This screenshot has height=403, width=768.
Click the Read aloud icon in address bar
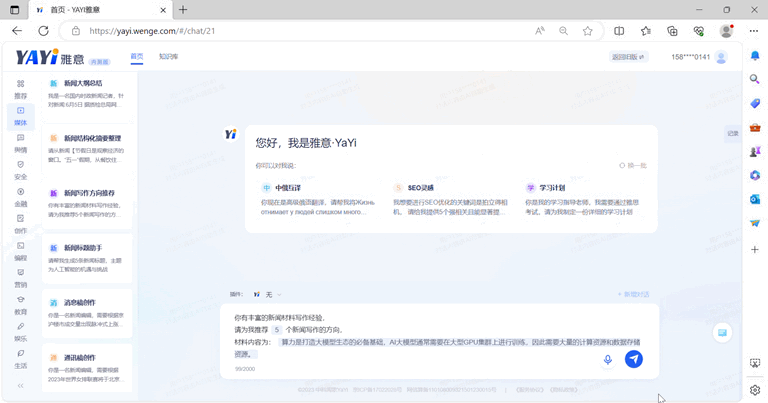pyautogui.click(x=540, y=31)
